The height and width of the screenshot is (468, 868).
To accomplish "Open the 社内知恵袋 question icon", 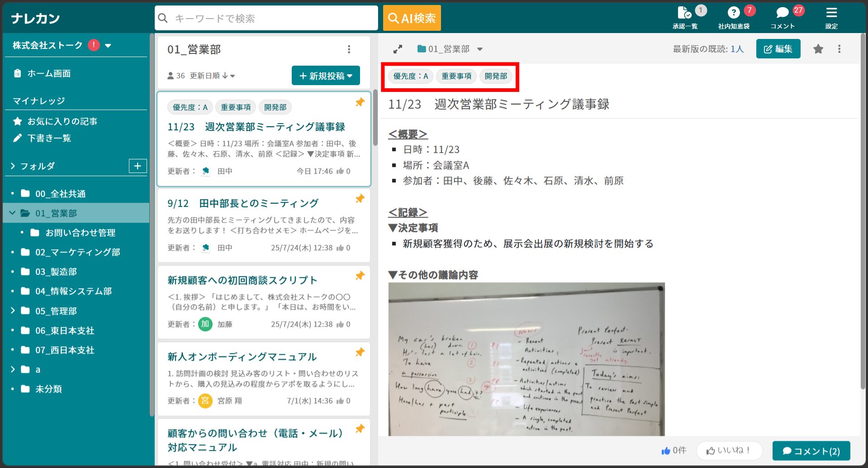I will (x=734, y=17).
